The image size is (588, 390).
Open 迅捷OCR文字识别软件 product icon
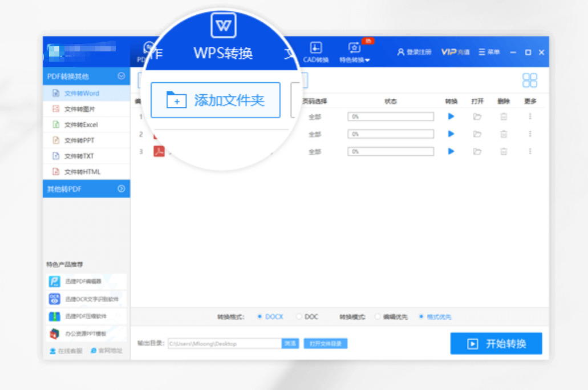click(54, 299)
